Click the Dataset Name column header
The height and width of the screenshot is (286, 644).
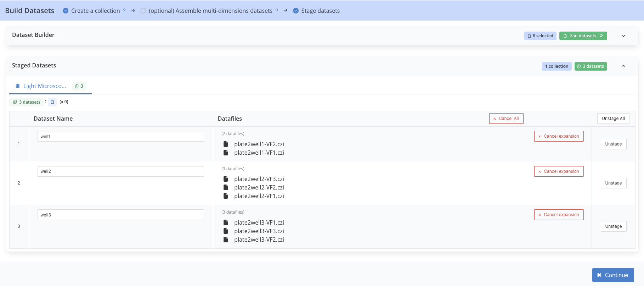[53, 119]
